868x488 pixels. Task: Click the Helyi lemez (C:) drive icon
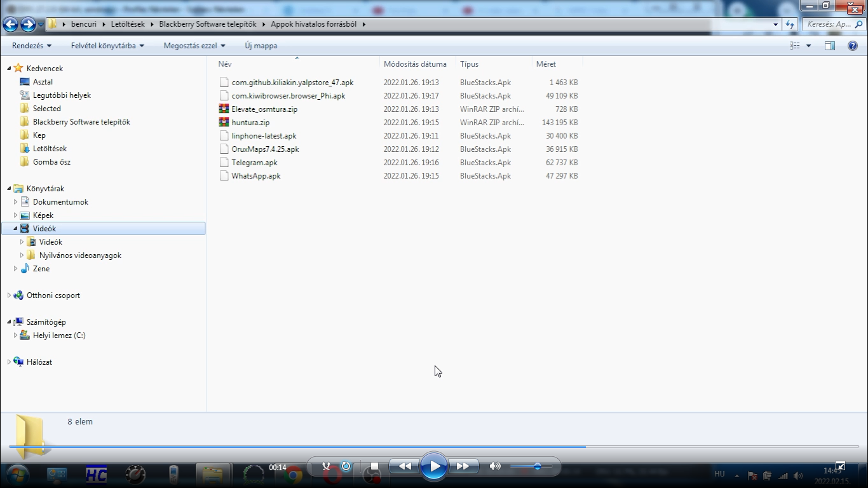click(25, 335)
